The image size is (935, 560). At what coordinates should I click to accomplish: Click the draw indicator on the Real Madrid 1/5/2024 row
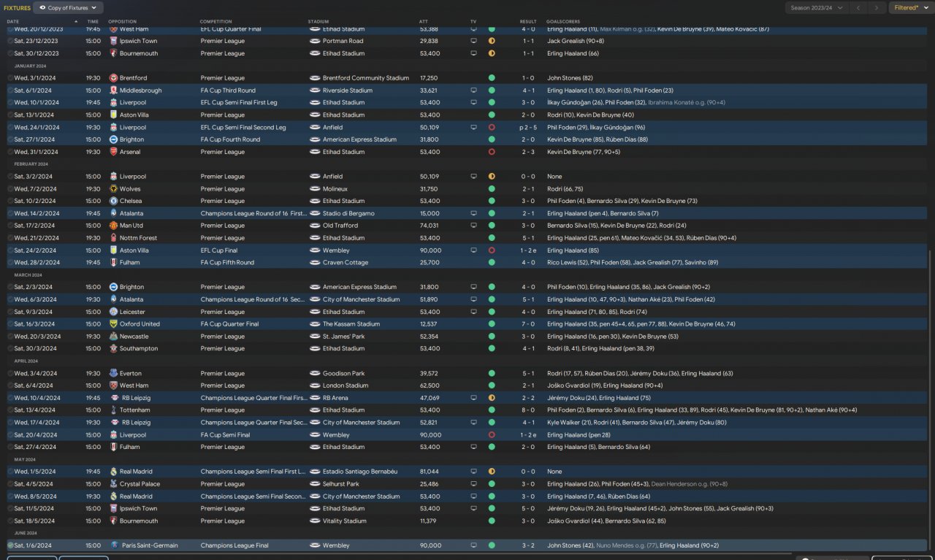pos(492,472)
